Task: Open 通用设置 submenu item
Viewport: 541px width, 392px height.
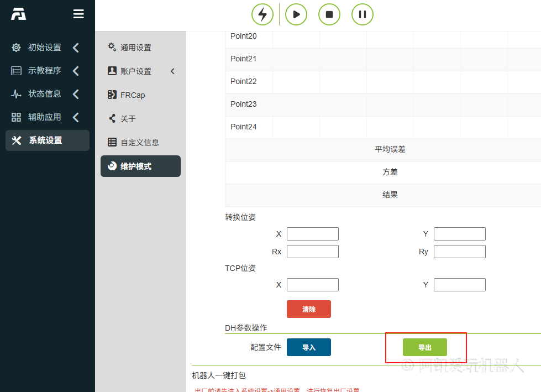Action: [x=135, y=48]
